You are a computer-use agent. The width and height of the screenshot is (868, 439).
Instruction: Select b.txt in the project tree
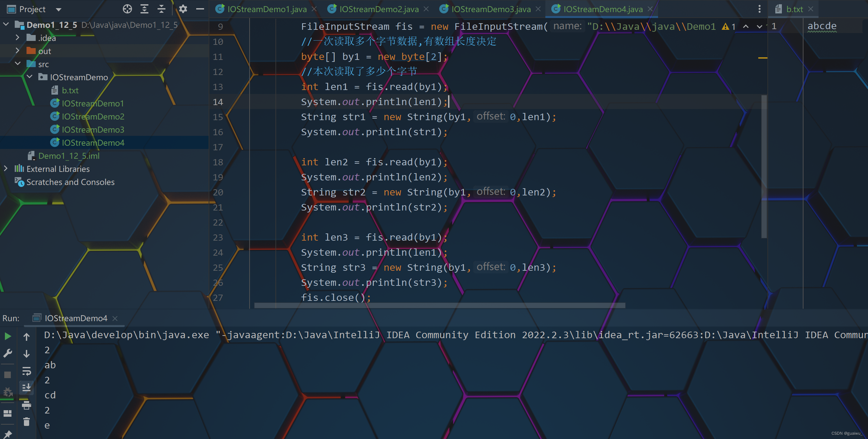[70, 90]
